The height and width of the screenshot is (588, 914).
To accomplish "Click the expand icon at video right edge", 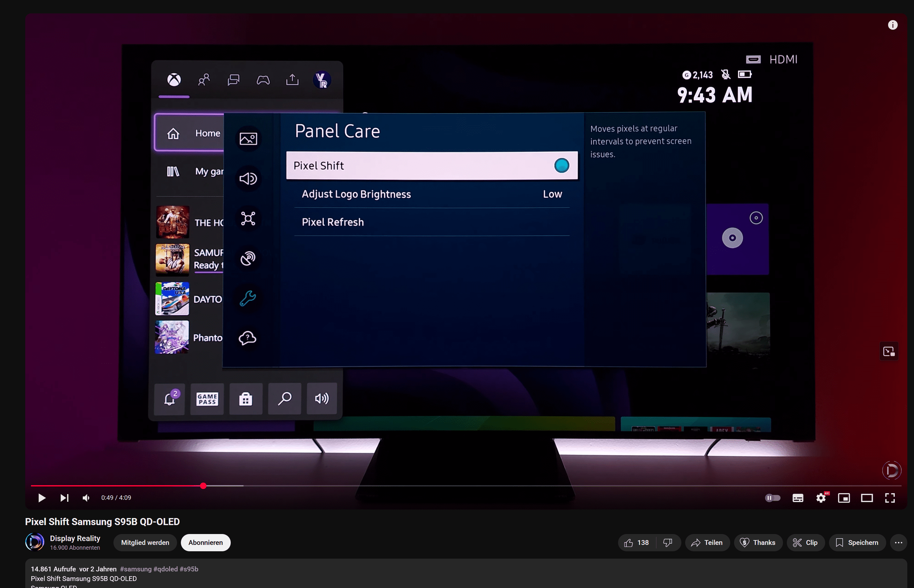I will pyautogui.click(x=889, y=351).
